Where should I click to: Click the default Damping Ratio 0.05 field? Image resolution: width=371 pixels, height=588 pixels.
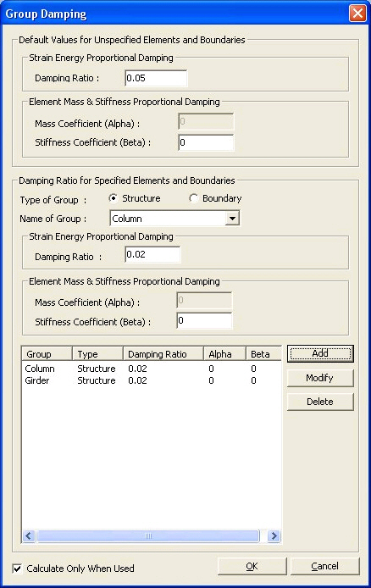pyautogui.click(x=156, y=78)
